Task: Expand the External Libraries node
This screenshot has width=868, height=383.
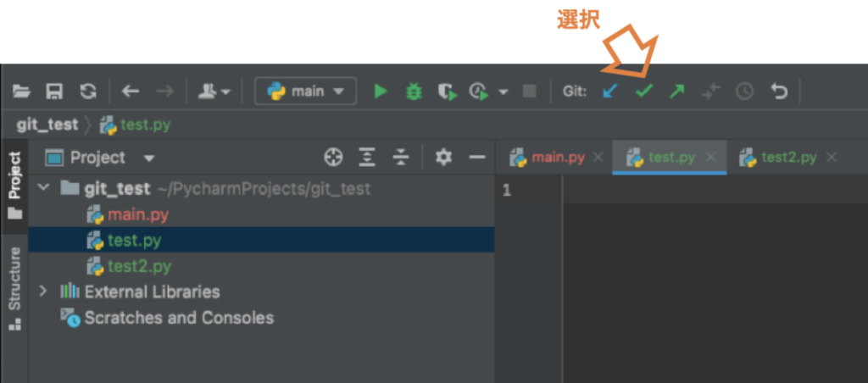Action: [x=43, y=291]
